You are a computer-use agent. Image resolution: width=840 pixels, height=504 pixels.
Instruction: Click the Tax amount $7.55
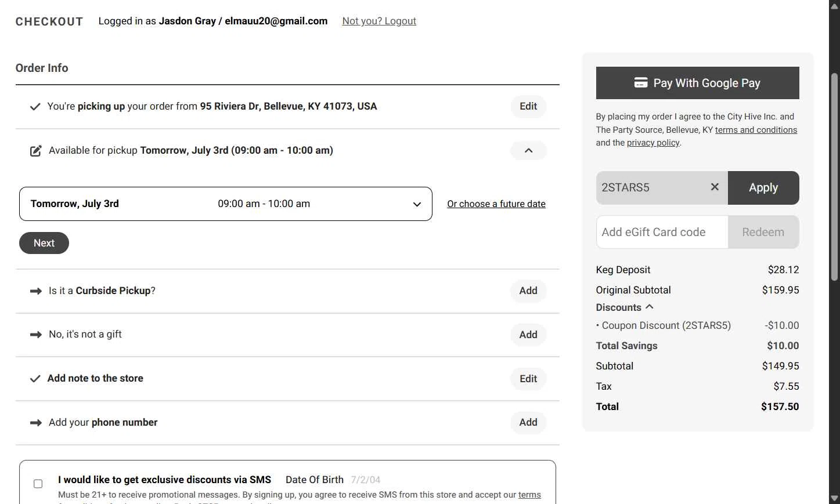coord(786,386)
